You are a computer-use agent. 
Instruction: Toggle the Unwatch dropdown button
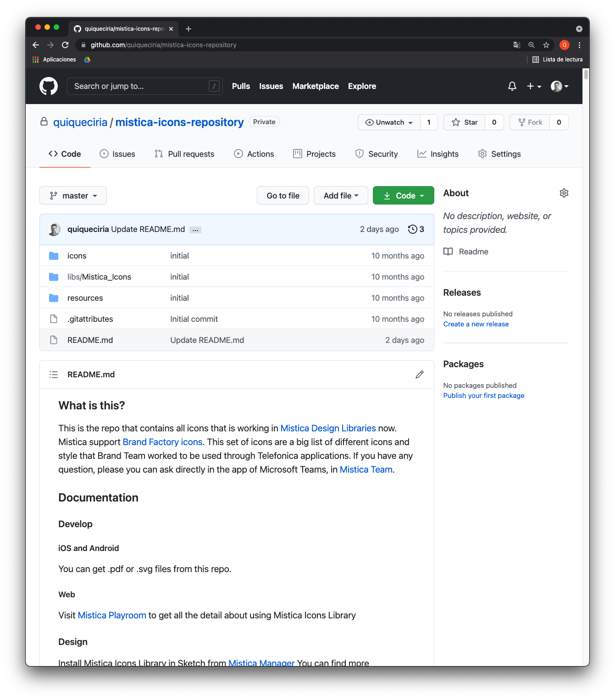pyautogui.click(x=389, y=122)
